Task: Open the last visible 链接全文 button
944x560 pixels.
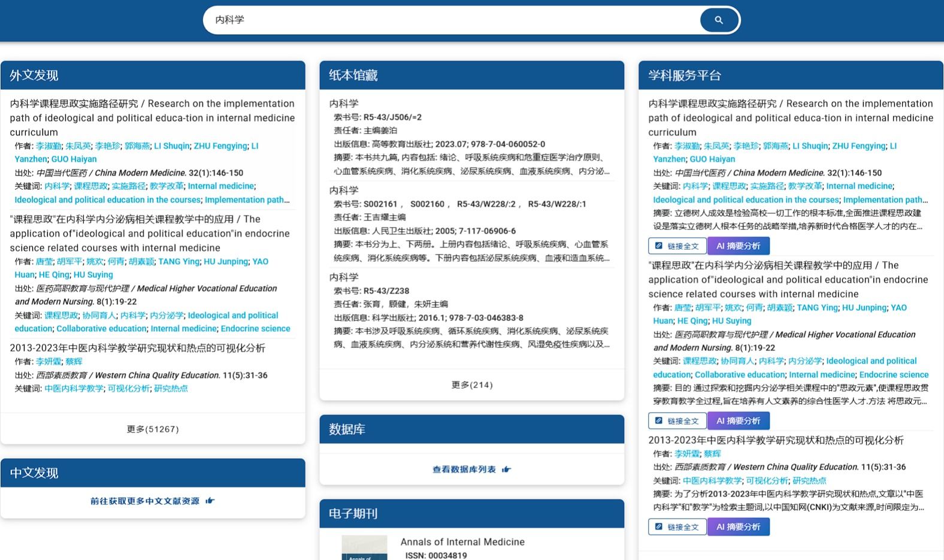Action: point(677,527)
